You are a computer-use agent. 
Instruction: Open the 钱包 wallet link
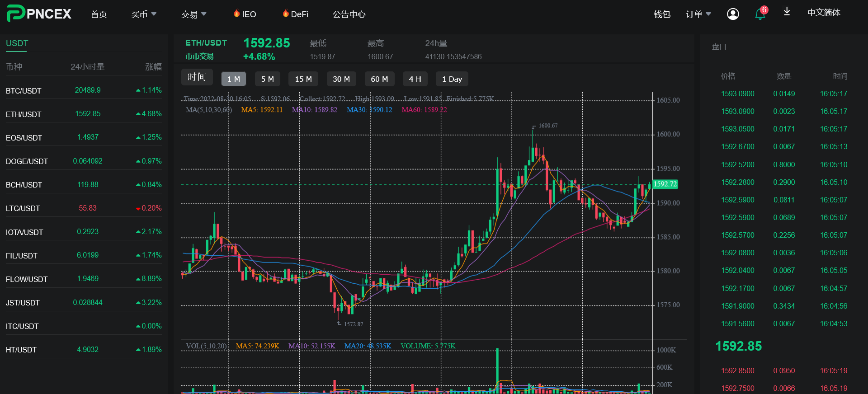pos(662,14)
